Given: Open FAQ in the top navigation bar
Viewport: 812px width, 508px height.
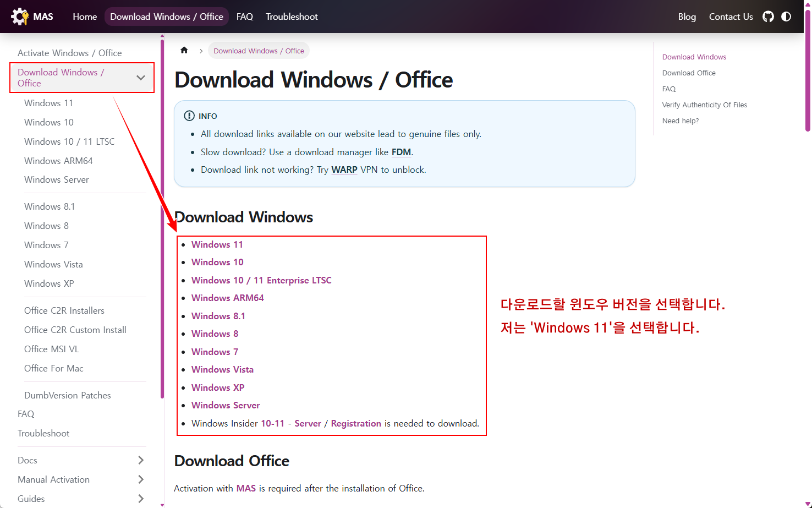Looking at the screenshot, I should click(245, 17).
